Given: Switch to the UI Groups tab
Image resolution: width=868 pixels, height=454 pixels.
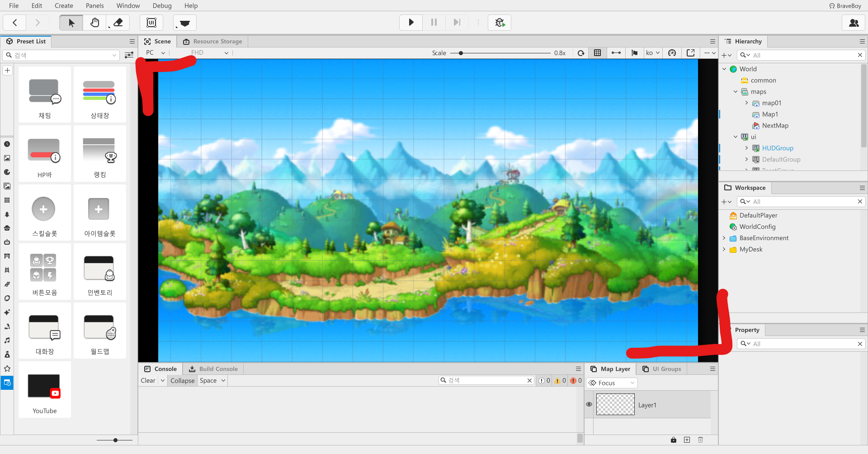Looking at the screenshot, I should [x=662, y=369].
